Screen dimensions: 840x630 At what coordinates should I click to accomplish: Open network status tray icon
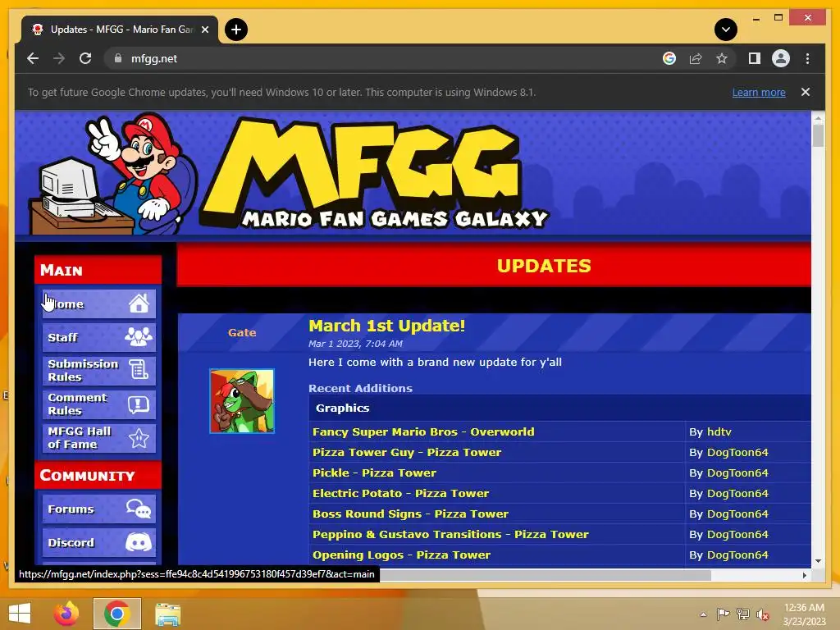(x=743, y=614)
